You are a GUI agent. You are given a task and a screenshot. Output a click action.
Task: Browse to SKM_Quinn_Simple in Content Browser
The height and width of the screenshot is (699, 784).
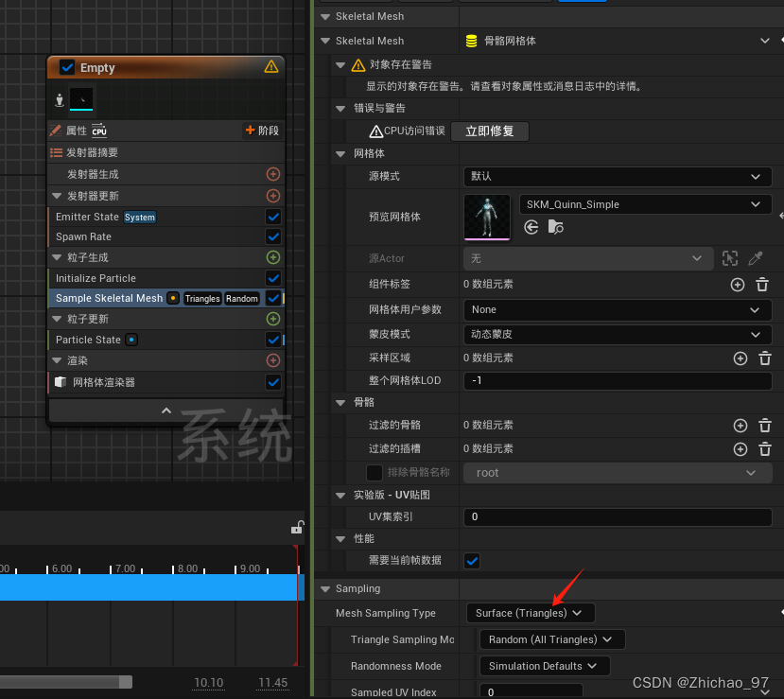coord(556,227)
